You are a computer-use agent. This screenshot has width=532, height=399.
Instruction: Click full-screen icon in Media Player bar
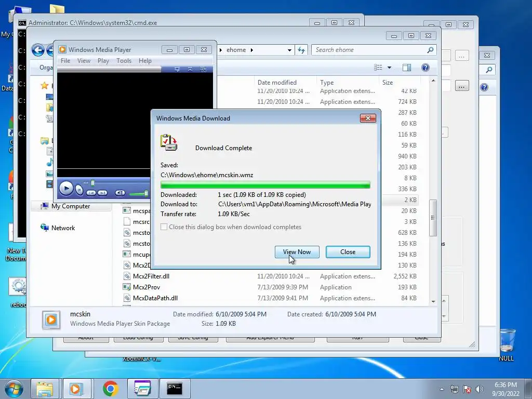[190, 69]
